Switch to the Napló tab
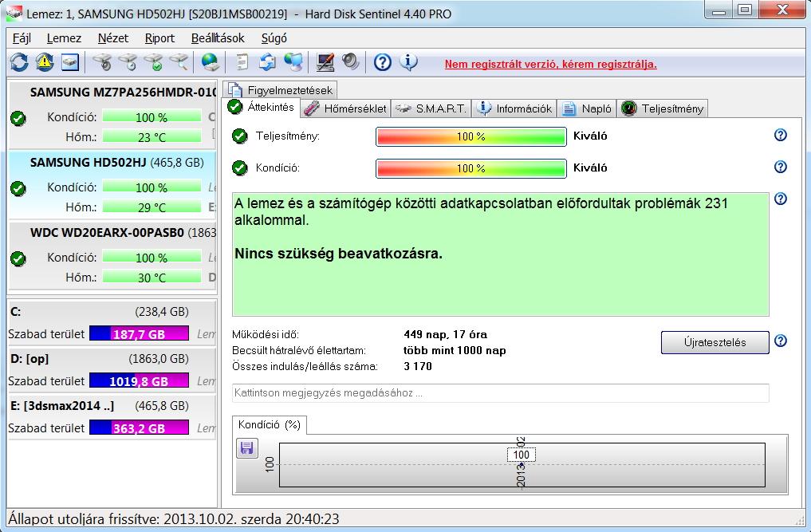The width and height of the screenshot is (811, 532). [x=587, y=108]
